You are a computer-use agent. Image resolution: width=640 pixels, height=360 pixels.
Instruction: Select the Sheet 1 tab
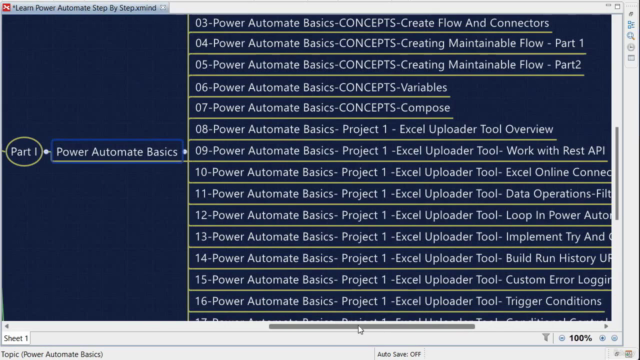(x=16, y=338)
